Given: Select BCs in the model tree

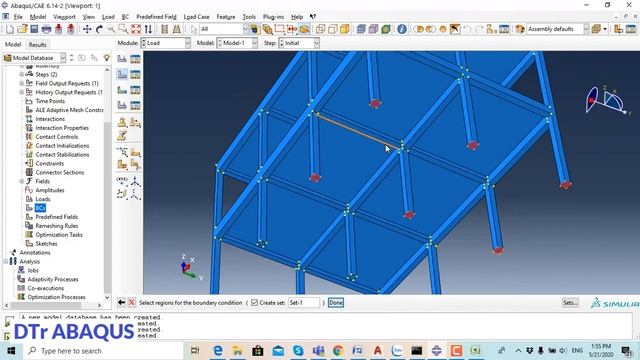Looking at the screenshot, I should click(40, 208).
